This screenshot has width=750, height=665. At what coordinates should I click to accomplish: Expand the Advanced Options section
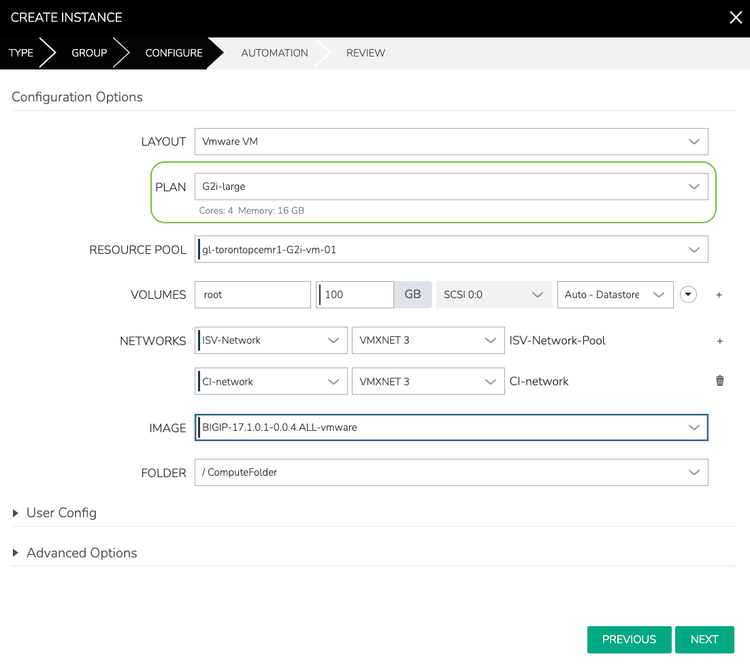pos(81,553)
